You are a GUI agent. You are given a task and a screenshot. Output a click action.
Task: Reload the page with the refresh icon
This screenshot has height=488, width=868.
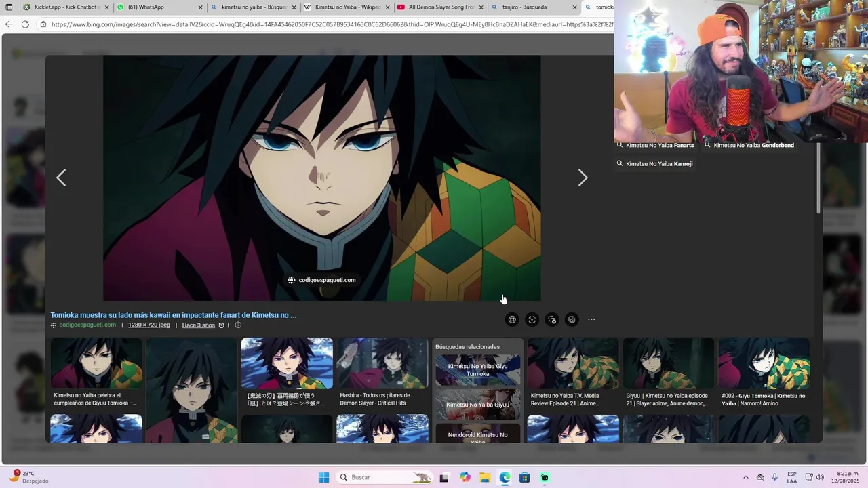tap(25, 24)
